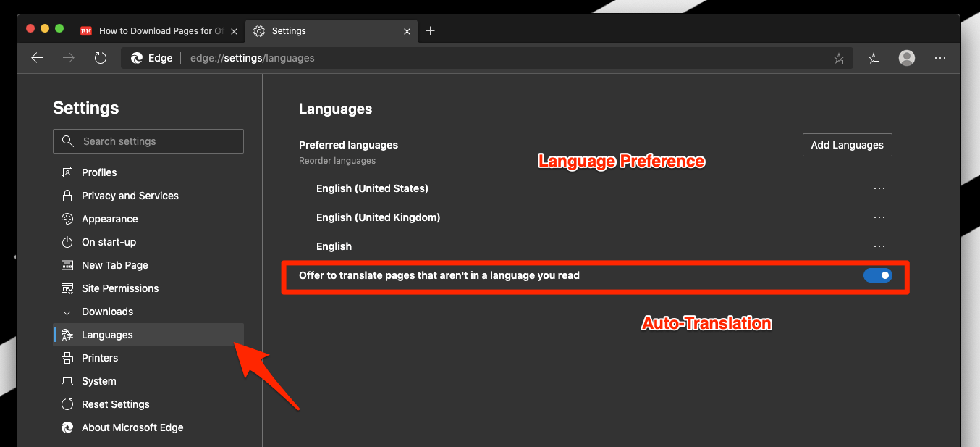Open the favorites star in the address bar

tap(839, 58)
